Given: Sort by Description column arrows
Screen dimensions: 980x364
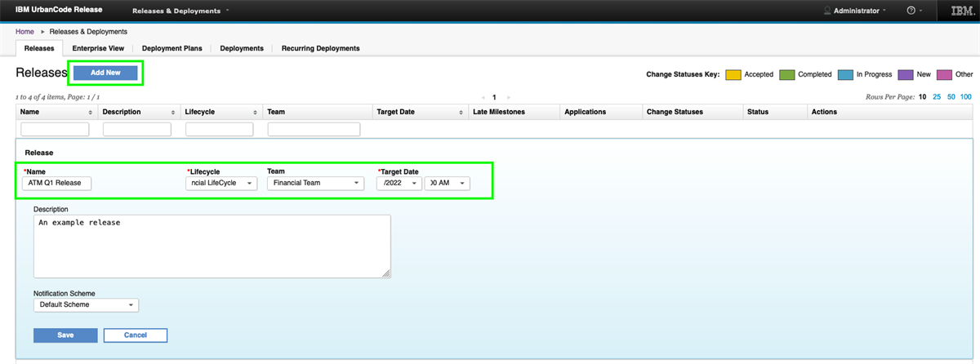Looking at the screenshot, I should click(x=172, y=112).
